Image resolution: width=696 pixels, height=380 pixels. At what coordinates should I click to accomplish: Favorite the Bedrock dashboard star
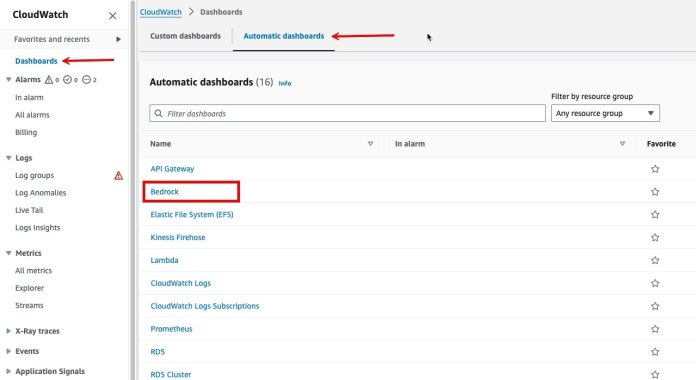coord(655,192)
